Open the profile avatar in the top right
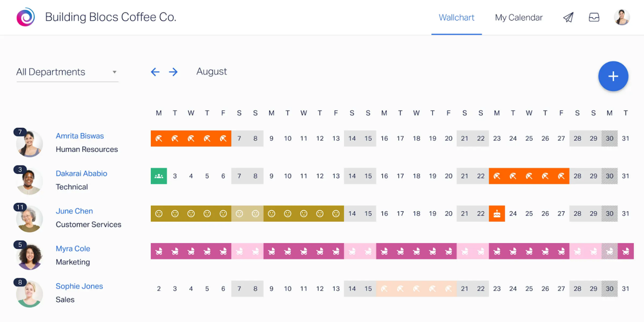Screen dimensions: 644x322 click(x=622, y=17)
